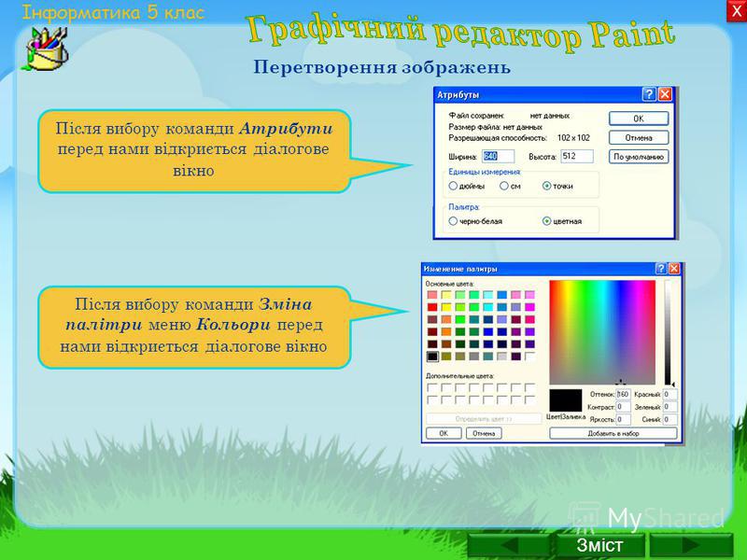The height and width of the screenshot is (560, 747).
Task: Click the Інформатика 5 клас text
Action: (x=113, y=12)
